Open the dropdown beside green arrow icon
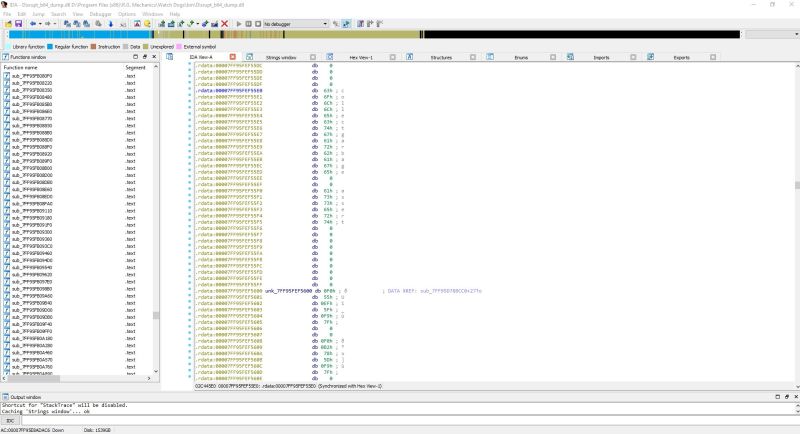 197,24
